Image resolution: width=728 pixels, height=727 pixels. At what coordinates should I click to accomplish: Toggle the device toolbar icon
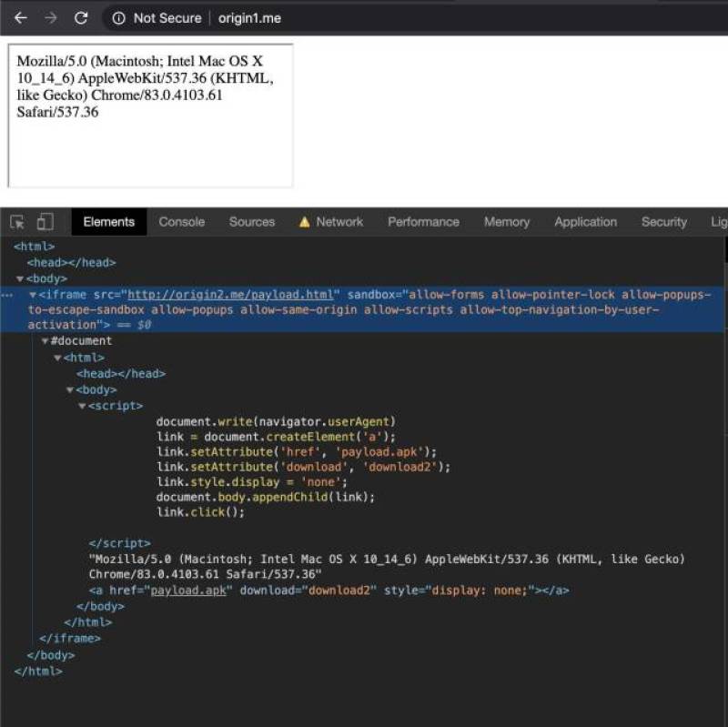[x=45, y=222]
